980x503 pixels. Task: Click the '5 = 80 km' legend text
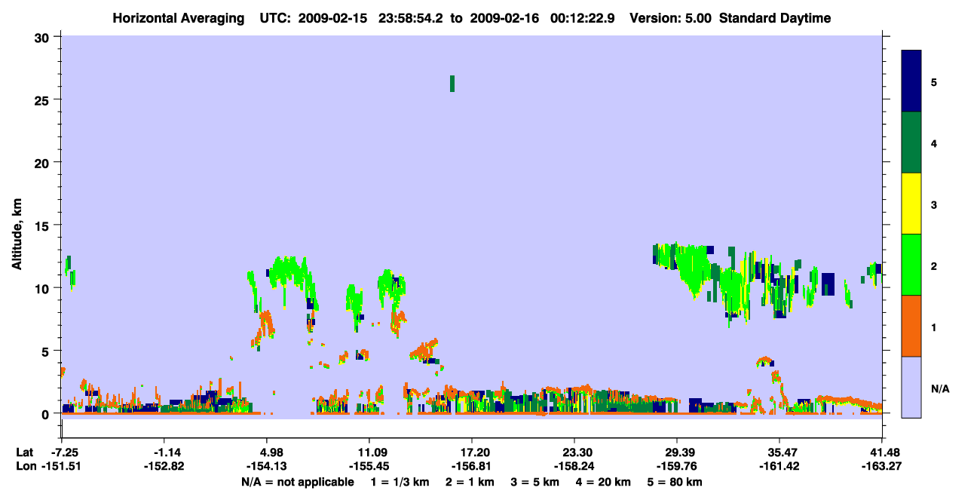tap(675, 482)
